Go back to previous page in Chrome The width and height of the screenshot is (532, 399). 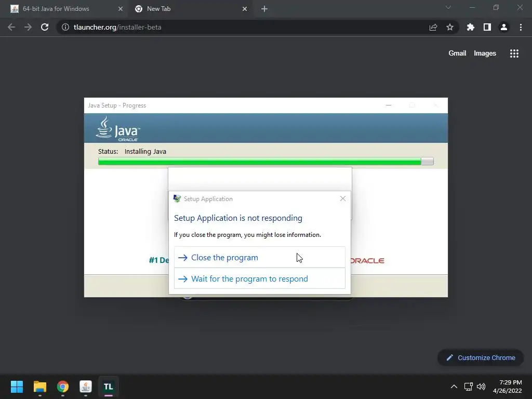click(11, 27)
